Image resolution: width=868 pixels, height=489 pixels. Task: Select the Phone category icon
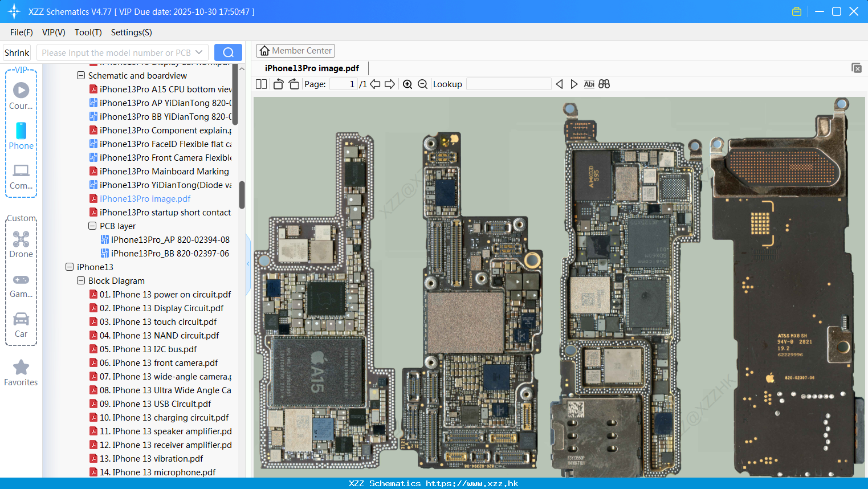(21, 131)
